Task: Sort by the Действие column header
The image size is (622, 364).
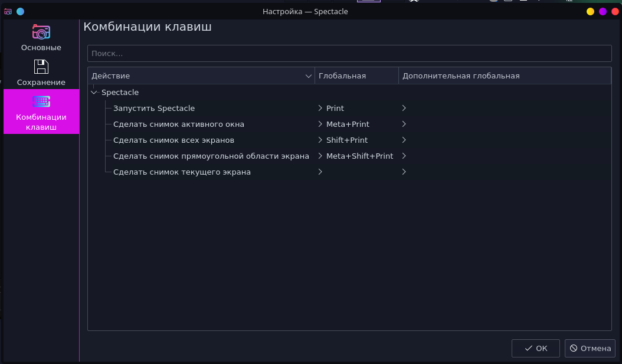Action: 201,76
